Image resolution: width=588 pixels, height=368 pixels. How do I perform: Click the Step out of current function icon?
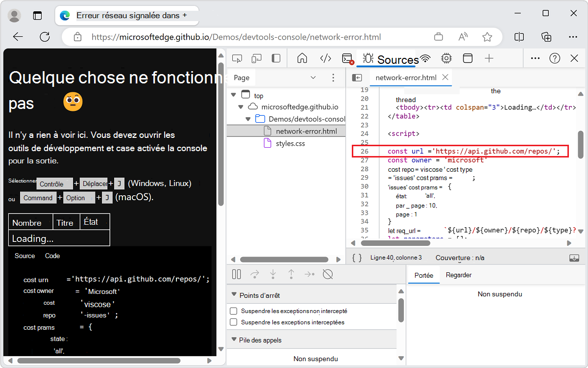291,274
